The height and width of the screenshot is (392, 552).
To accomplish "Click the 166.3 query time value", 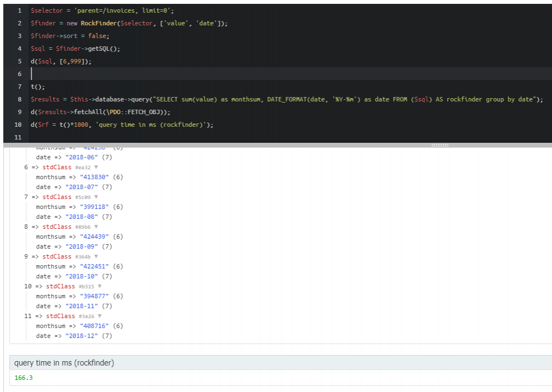I will coord(24,378).
